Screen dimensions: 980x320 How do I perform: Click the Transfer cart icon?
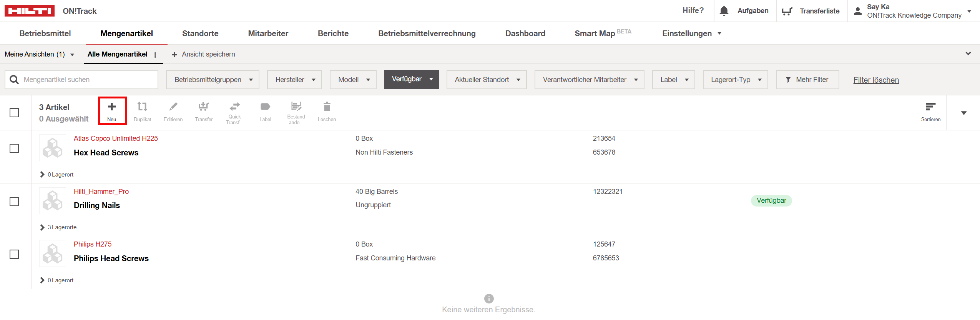[x=204, y=107]
